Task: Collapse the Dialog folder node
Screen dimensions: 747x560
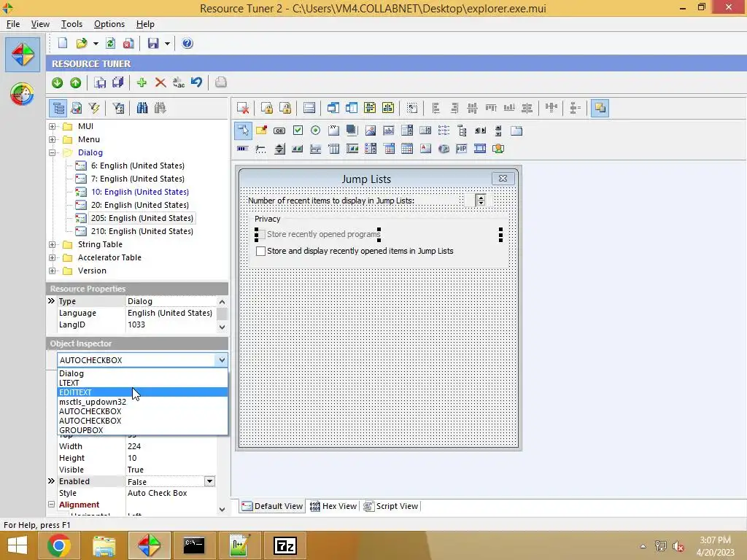Action: (53, 153)
